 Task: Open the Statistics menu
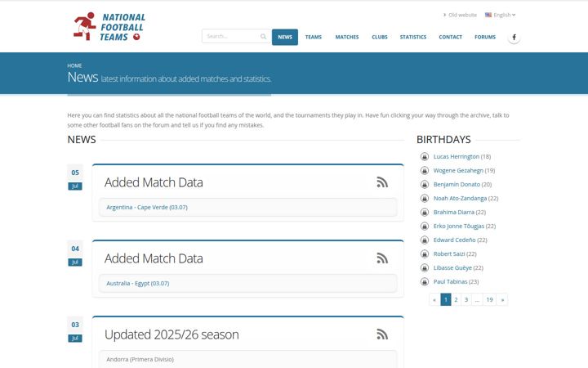[x=413, y=37]
